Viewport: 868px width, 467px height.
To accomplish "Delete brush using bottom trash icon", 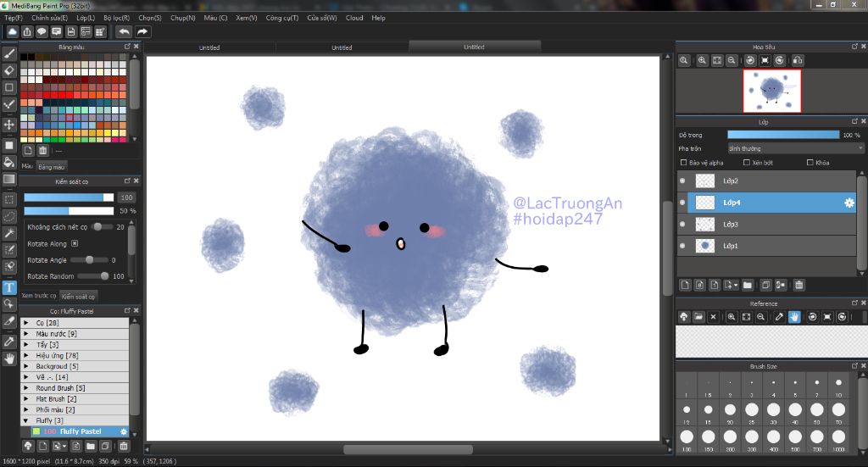I will (x=124, y=446).
